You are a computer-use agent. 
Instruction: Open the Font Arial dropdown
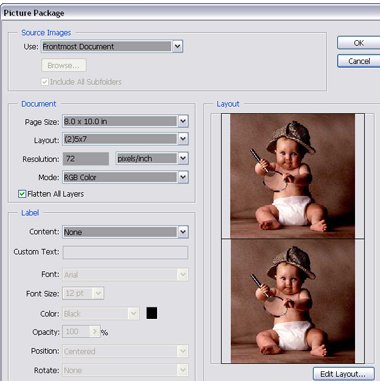click(125, 275)
